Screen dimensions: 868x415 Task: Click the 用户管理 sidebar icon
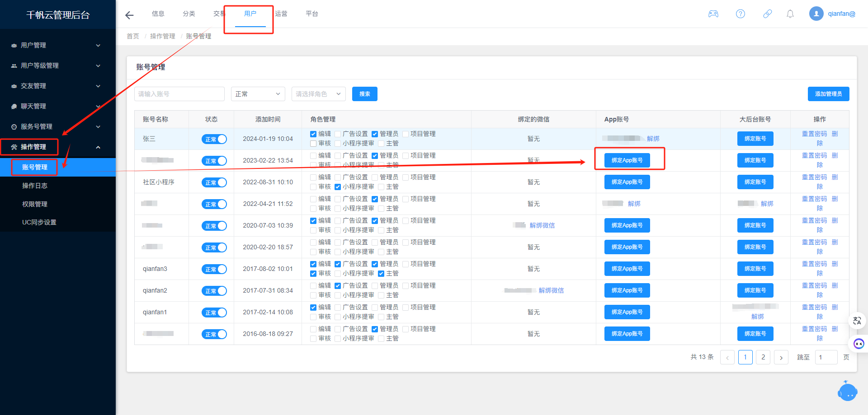click(x=14, y=46)
